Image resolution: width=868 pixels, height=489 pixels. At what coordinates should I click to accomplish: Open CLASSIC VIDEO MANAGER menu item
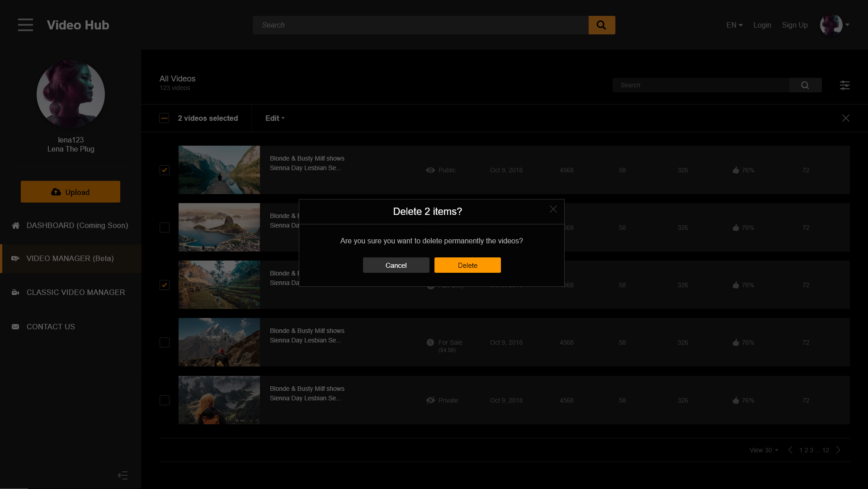click(x=71, y=292)
